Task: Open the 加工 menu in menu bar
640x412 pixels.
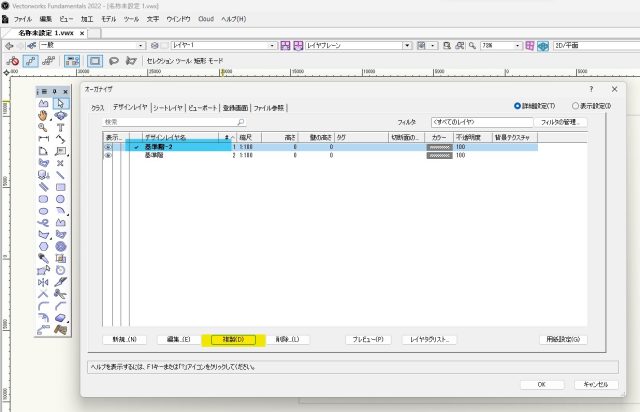Action: point(88,19)
